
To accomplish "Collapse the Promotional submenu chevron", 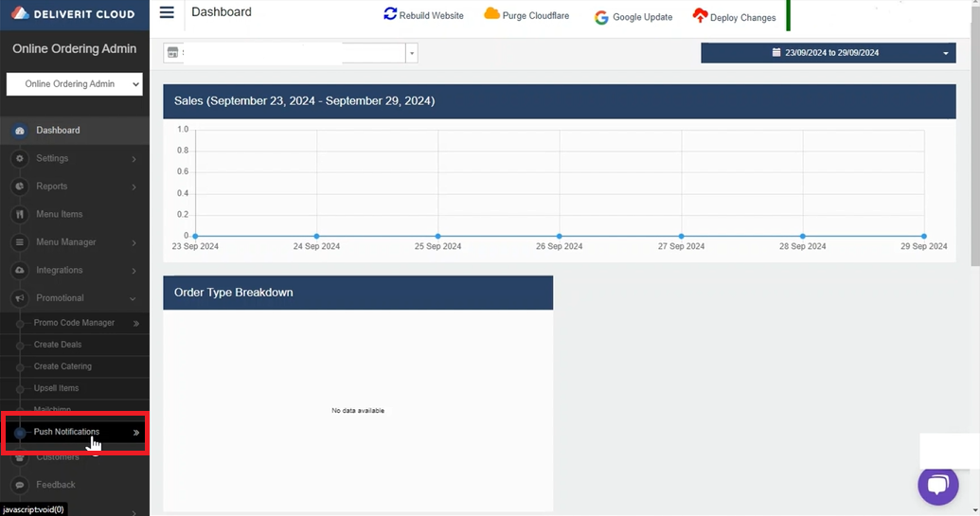I will click(x=133, y=298).
